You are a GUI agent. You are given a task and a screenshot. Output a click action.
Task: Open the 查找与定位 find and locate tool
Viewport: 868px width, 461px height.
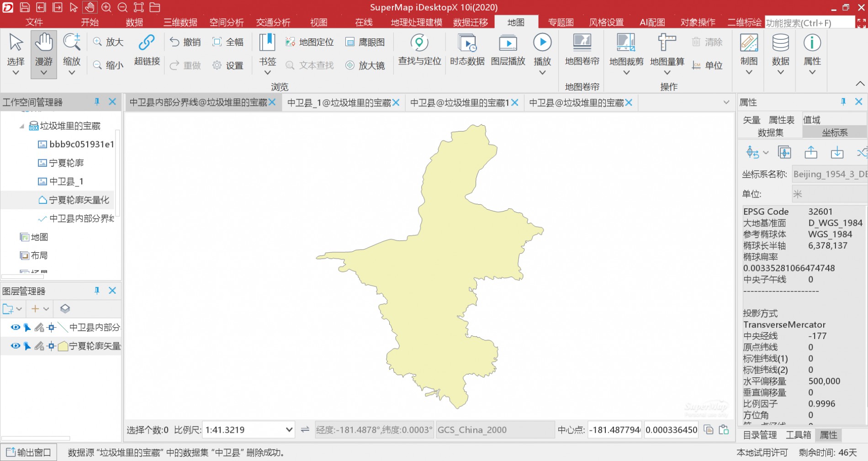point(419,43)
